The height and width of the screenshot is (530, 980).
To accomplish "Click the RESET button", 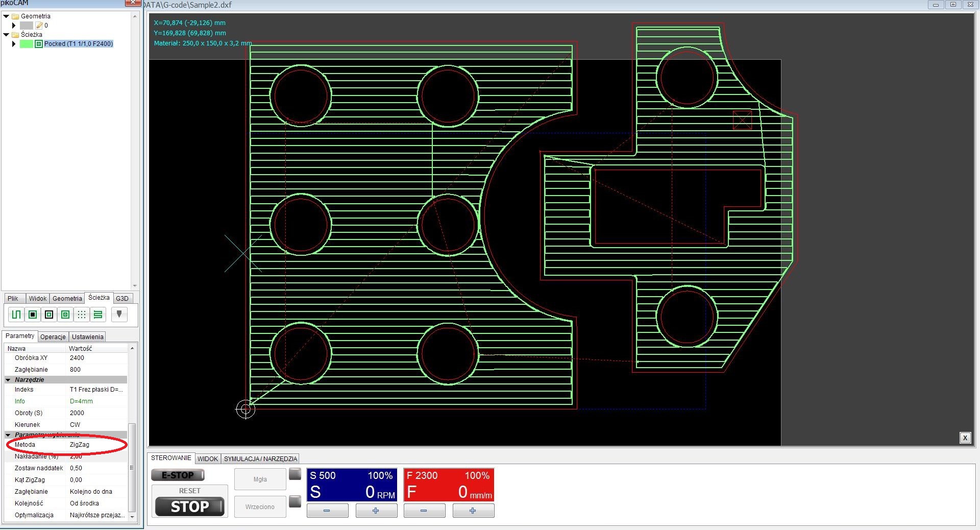I will (x=189, y=491).
